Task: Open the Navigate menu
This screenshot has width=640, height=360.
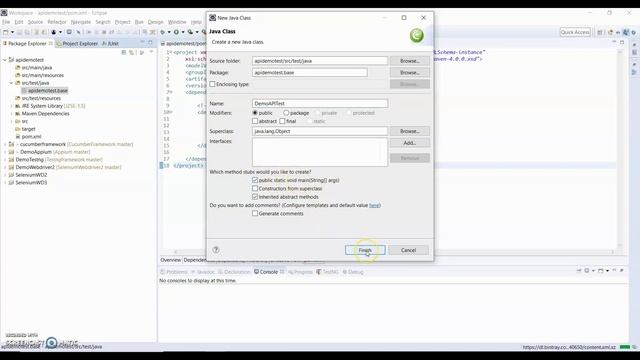Action: (81, 22)
